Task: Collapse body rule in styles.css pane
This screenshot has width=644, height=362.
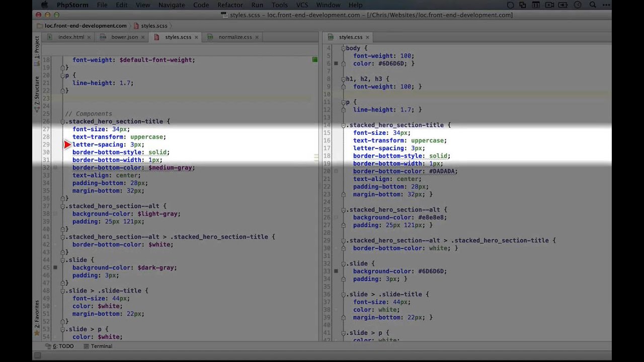Action: (x=344, y=48)
